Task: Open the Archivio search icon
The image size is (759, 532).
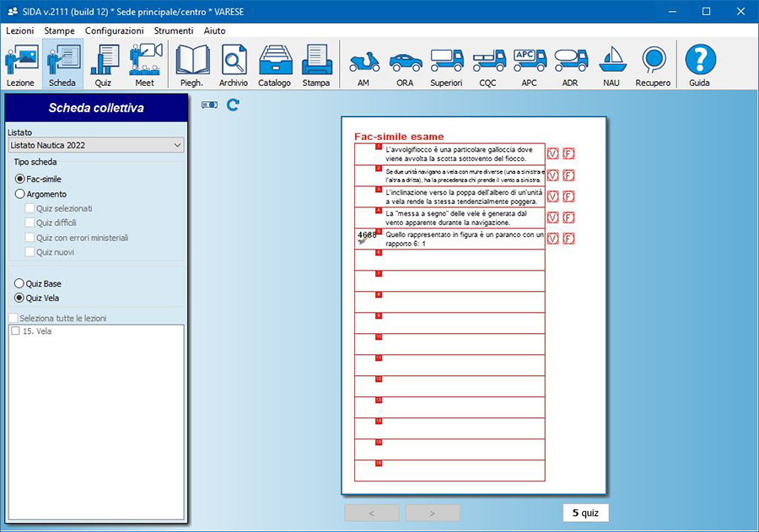Action: 234,65
